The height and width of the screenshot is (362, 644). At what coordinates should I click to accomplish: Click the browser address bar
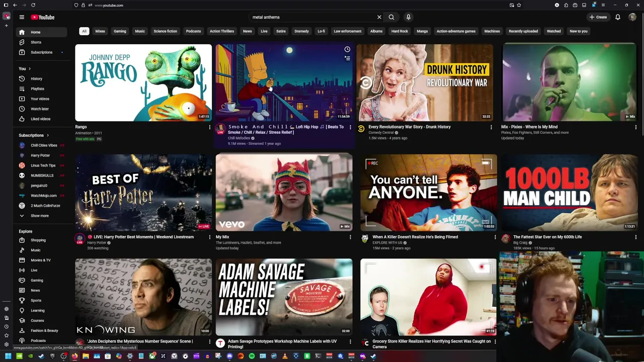(297, 5)
